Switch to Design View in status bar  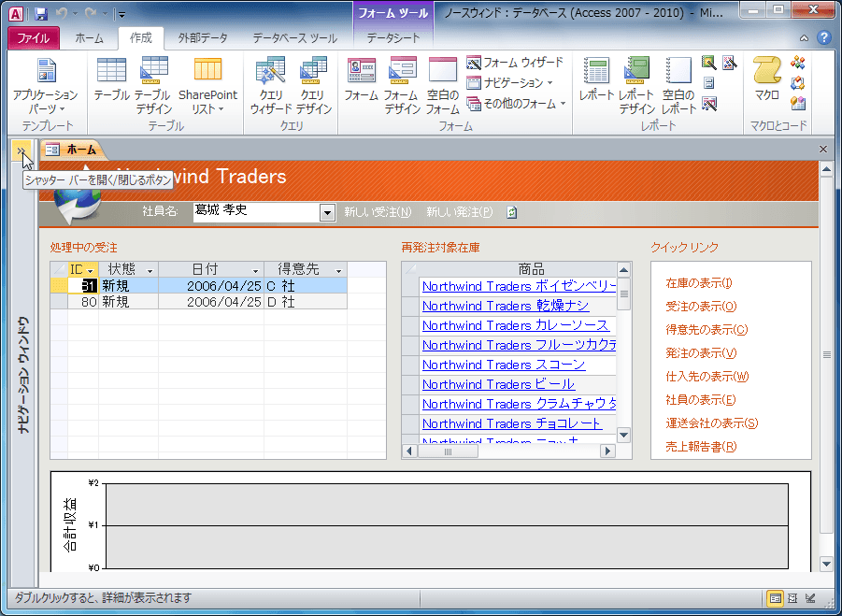[x=811, y=597]
